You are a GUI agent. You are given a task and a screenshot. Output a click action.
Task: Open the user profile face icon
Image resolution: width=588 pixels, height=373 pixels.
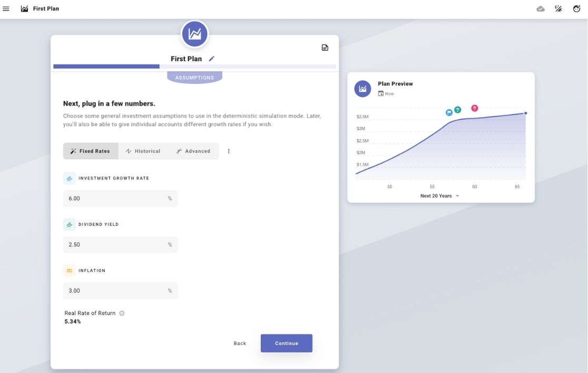(576, 9)
